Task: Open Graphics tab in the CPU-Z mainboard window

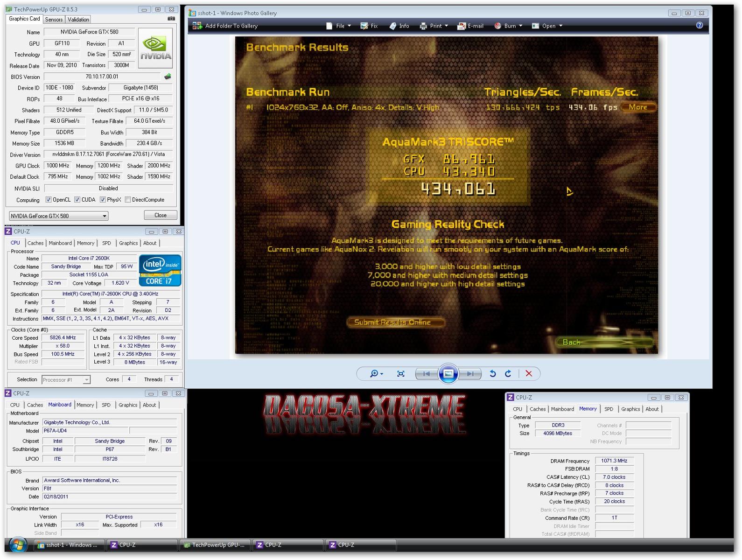Action: (128, 405)
